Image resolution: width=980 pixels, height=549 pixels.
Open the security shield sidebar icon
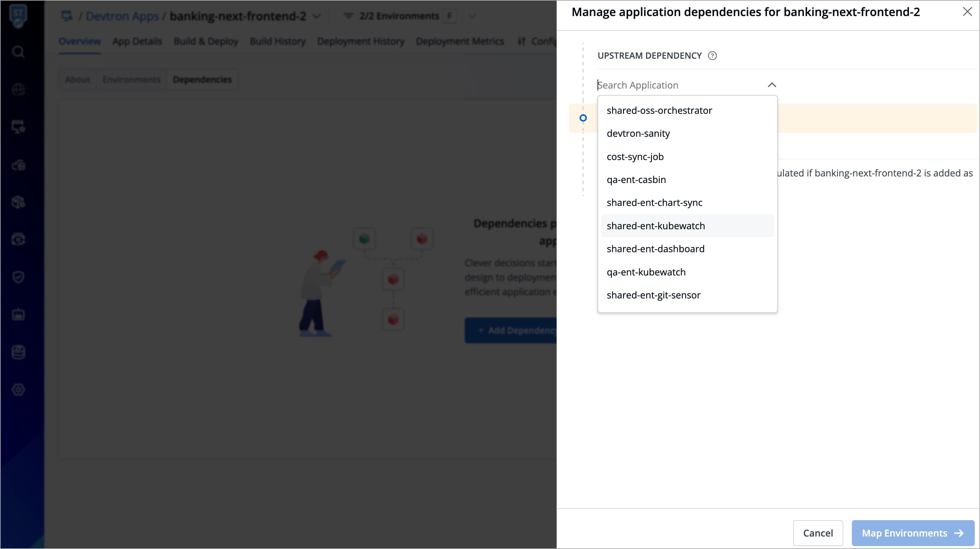tap(18, 277)
